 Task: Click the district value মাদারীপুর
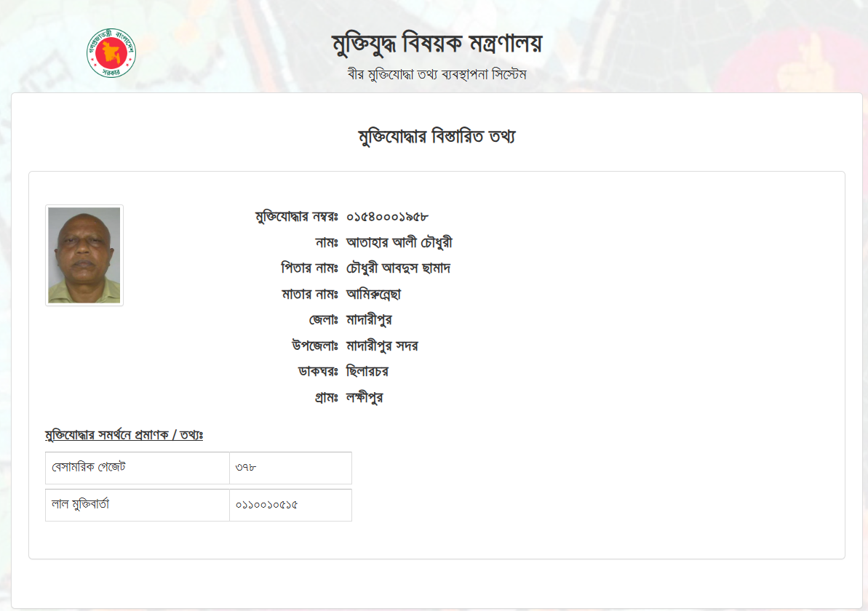point(370,320)
